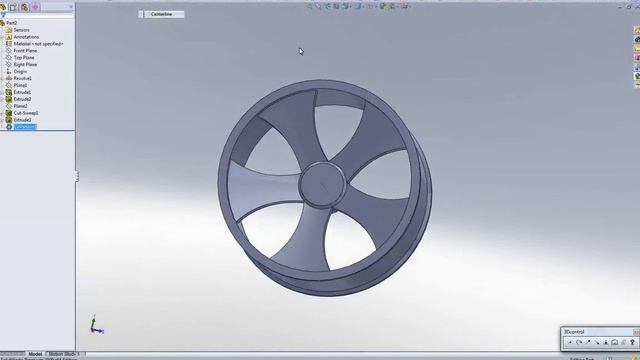Image resolution: width=640 pixels, height=360 pixels.
Task: Click the 'Sensors' label in the tree
Action: [22, 30]
